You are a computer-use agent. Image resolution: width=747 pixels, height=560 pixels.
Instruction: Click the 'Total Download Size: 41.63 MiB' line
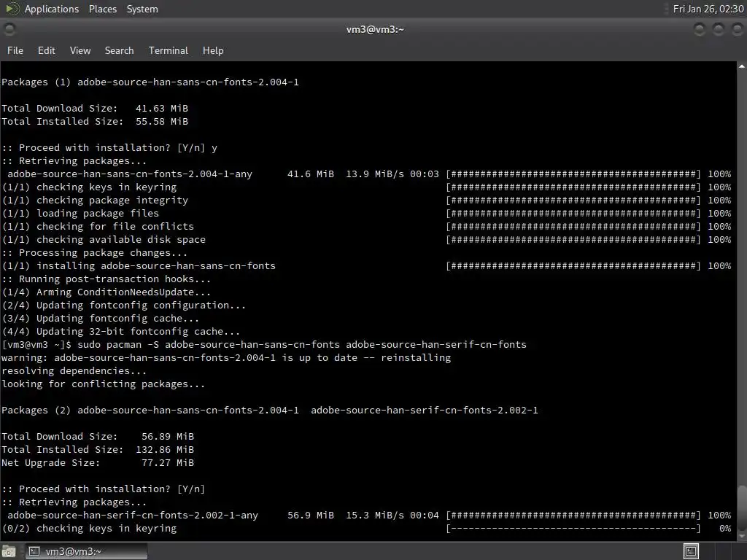pyautogui.click(x=95, y=109)
